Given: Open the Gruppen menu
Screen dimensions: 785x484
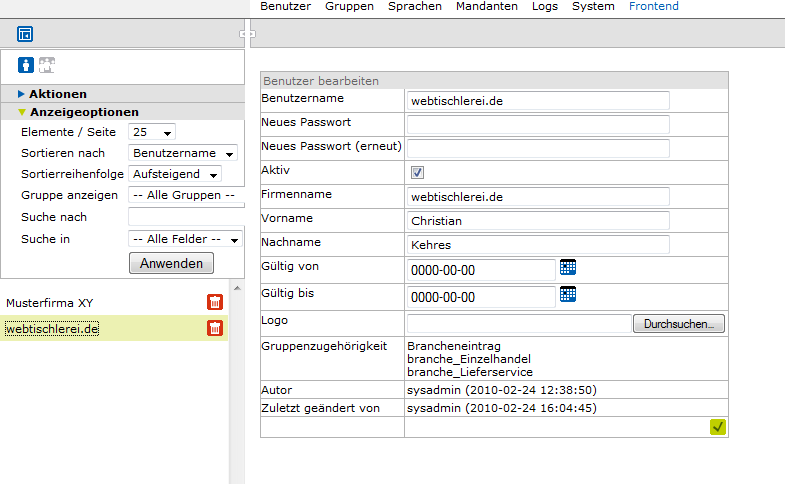Looking at the screenshot, I should tap(349, 6).
